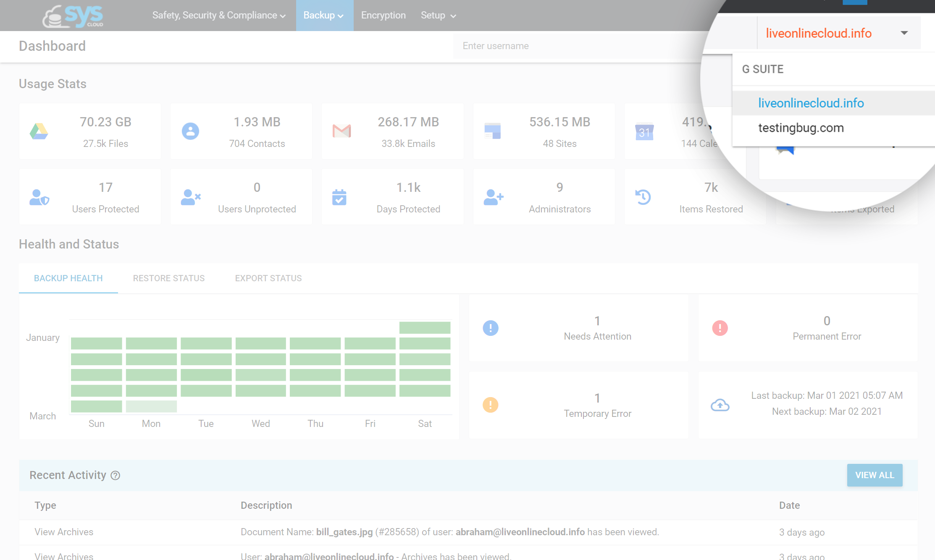Switch to the Restore Status tab

[x=169, y=278]
